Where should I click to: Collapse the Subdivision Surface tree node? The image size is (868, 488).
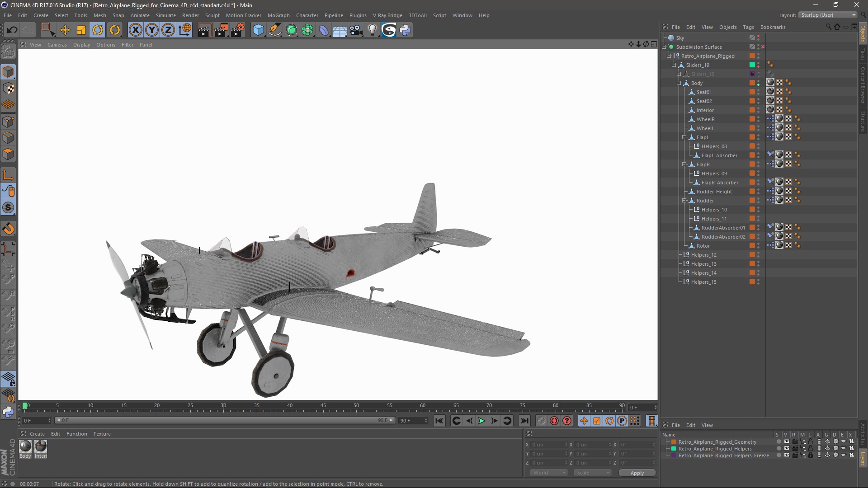(x=664, y=47)
